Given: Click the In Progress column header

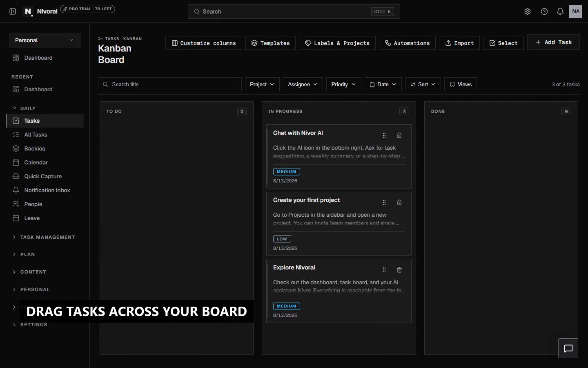Looking at the screenshot, I should click(x=339, y=111).
